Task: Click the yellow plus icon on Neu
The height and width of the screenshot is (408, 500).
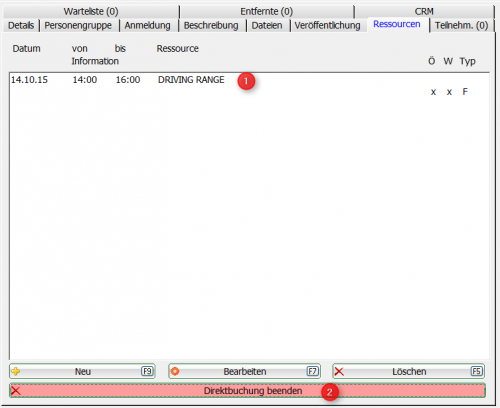Action: (16, 371)
